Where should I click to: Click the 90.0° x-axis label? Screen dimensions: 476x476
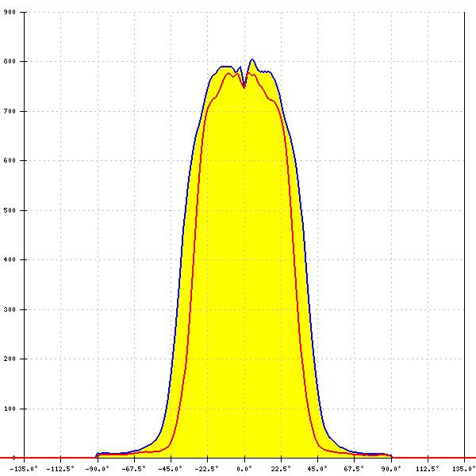pyautogui.click(x=391, y=469)
